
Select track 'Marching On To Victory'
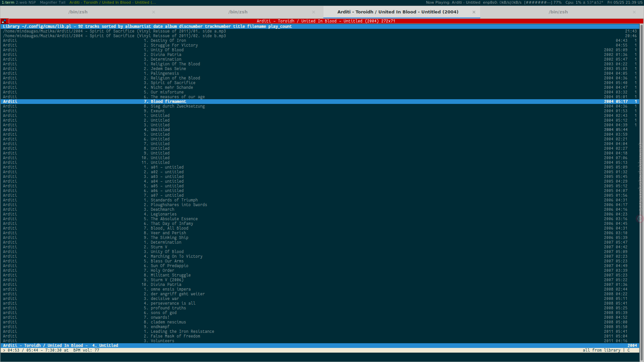coord(320,256)
